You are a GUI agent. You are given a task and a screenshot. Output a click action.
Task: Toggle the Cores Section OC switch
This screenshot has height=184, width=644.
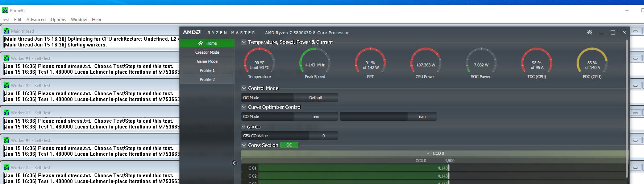[x=289, y=145]
